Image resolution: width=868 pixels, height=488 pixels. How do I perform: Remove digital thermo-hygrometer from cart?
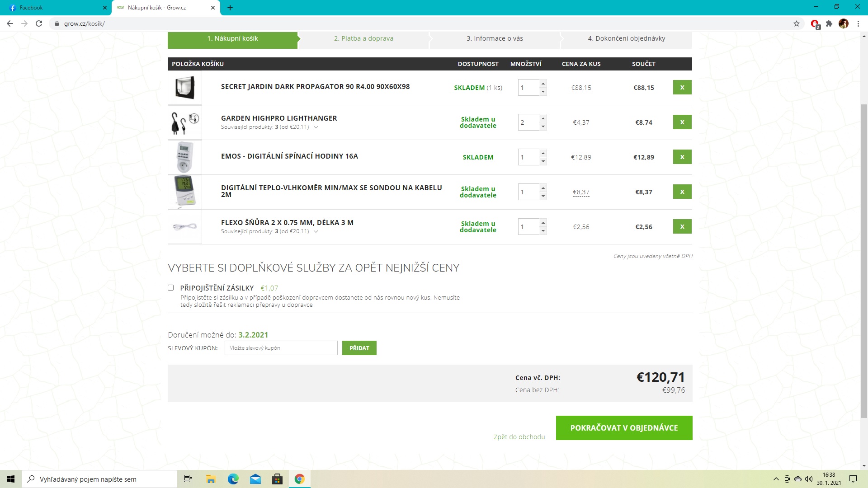point(682,192)
